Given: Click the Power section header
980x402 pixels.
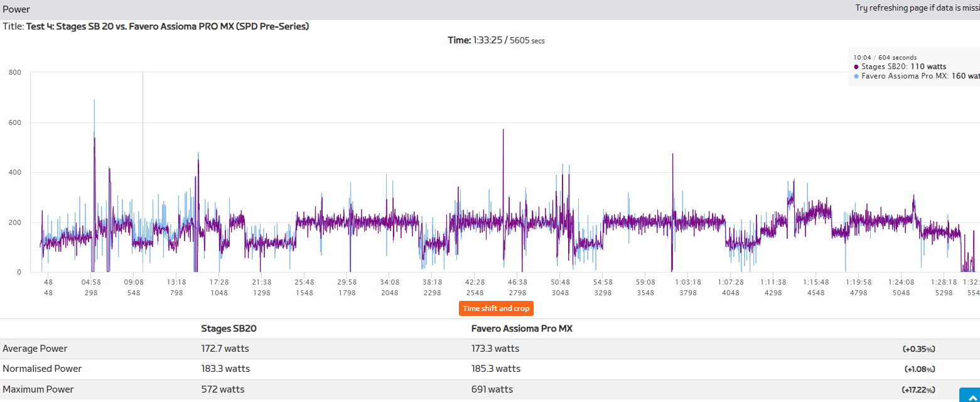Looking at the screenshot, I should pos(16,9).
